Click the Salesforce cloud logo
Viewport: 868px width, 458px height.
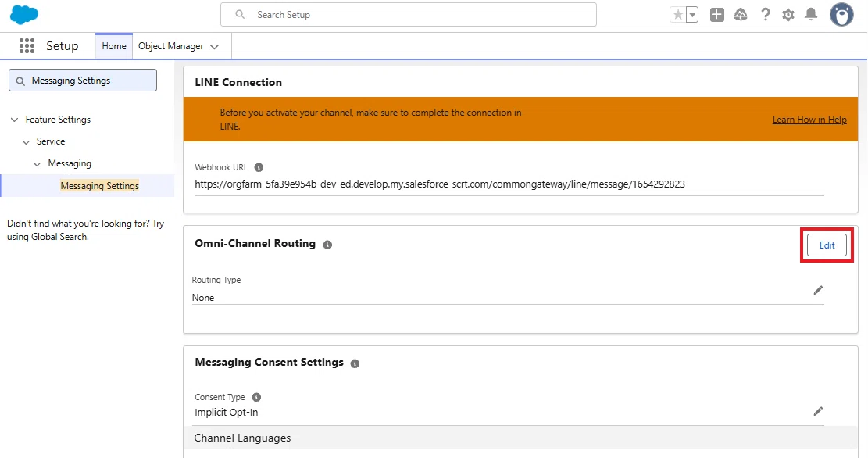(x=24, y=14)
